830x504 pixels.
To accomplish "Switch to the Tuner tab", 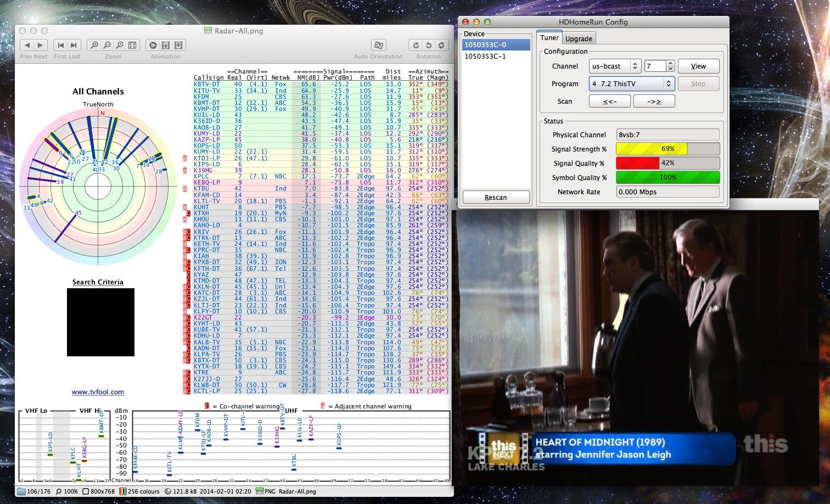I will click(x=549, y=38).
